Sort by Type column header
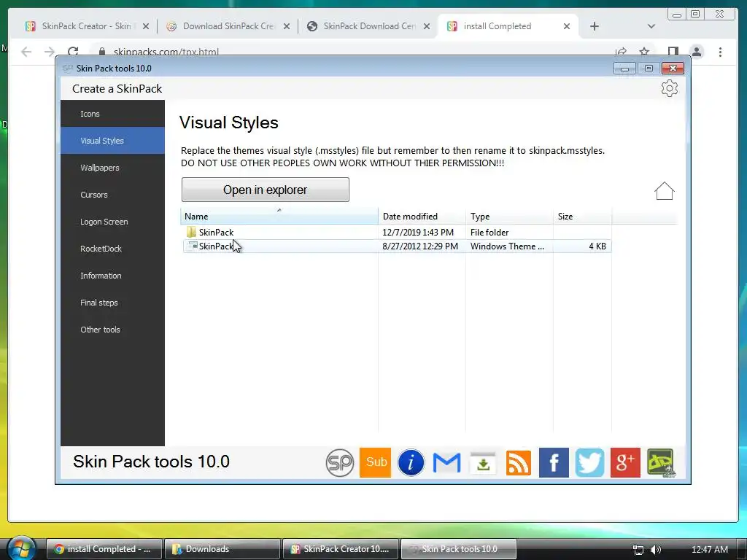Screen dimensions: 747x560 (x=509, y=216)
